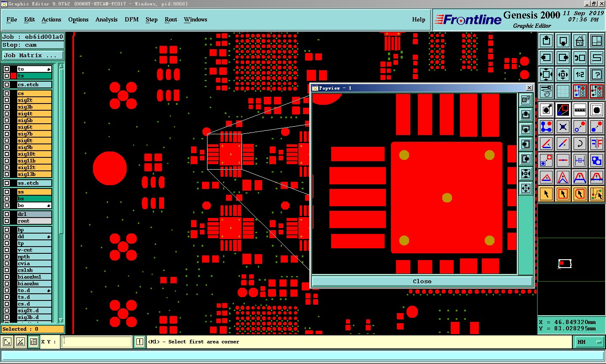The width and height of the screenshot is (606, 364).
Task: Enable checkbox for layer cs.etch
Action: click(7, 85)
